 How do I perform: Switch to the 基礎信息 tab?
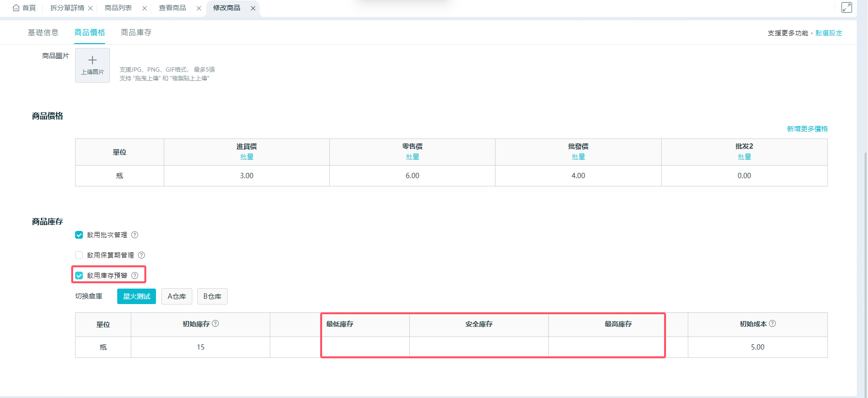43,32
